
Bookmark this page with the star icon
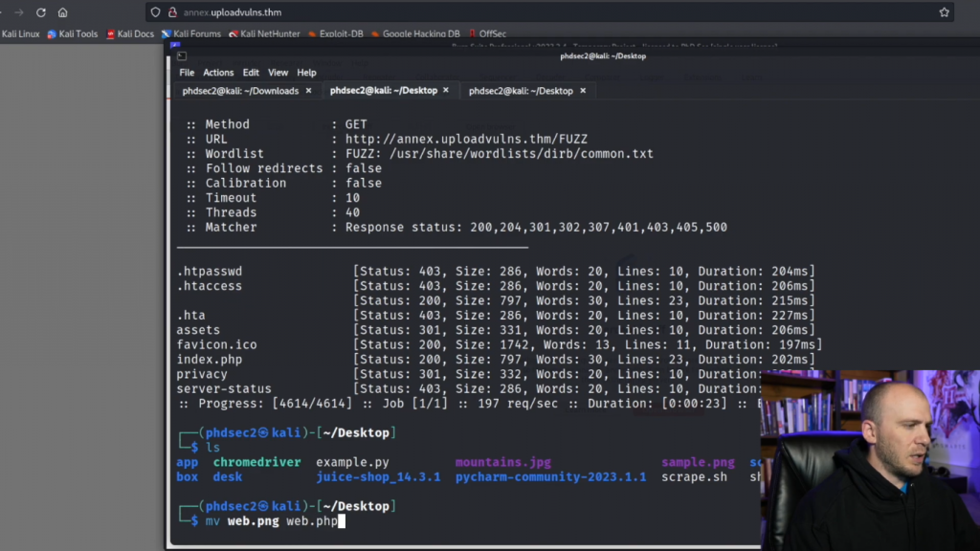[944, 12]
